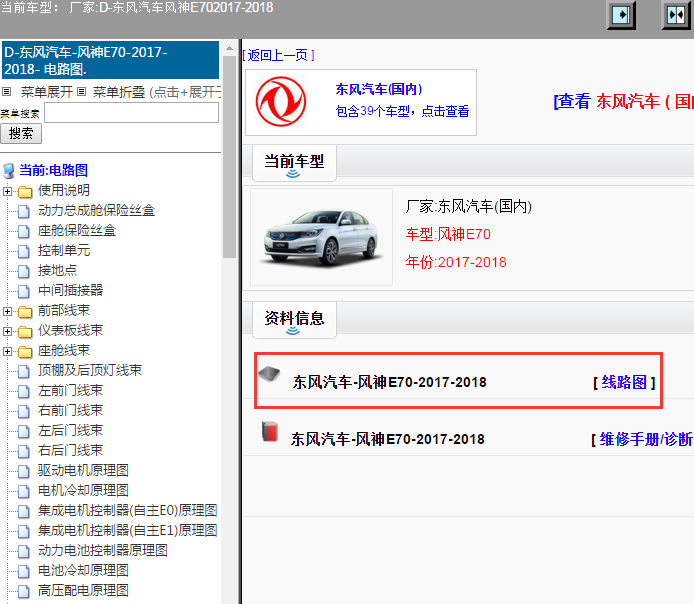This screenshot has height=604, width=694.
Task: Click the 年份:2017-2018 red text
Action: (x=456, y=262)
